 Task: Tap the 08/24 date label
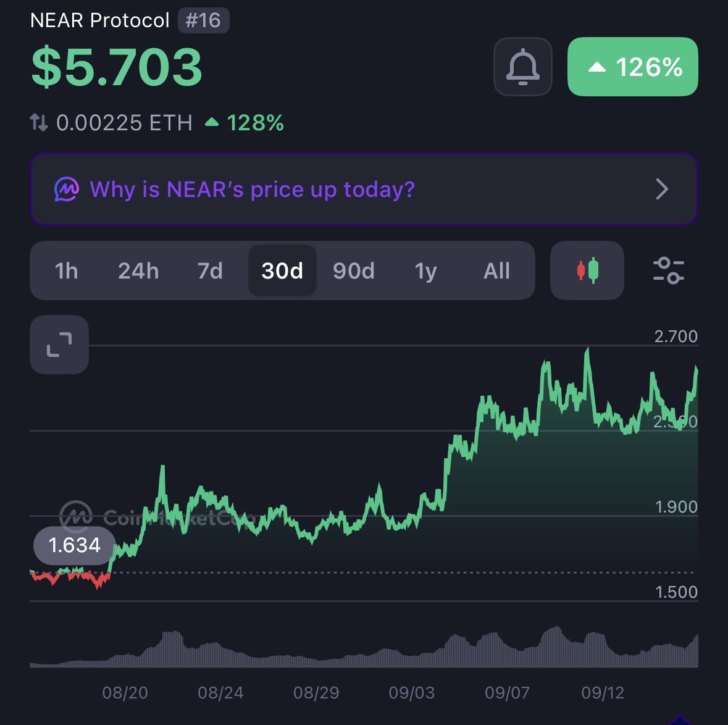pyautogui.click(x=220, y=692)
